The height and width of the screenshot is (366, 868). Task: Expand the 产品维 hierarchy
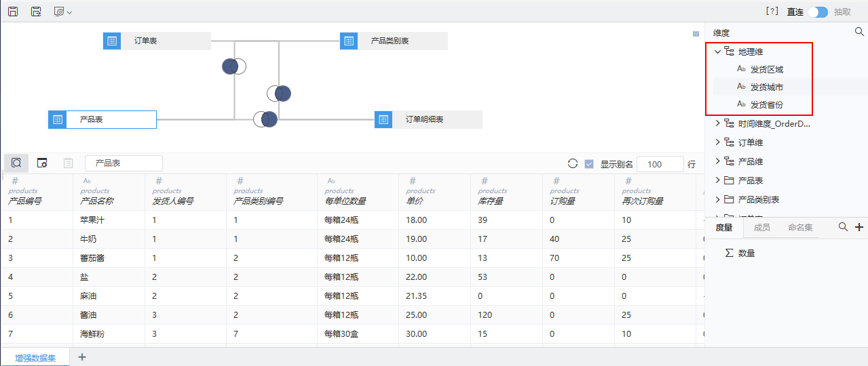point(717,161)
